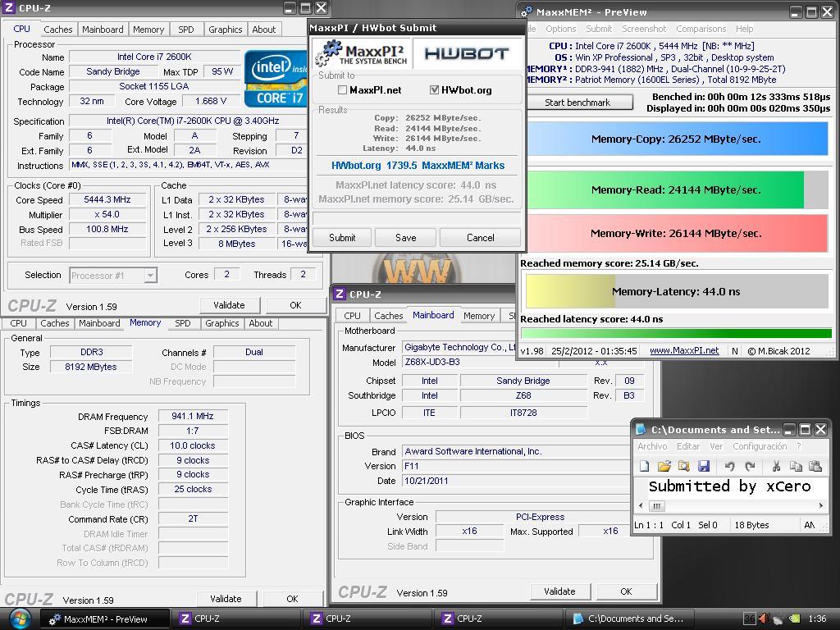The image size is (840, 630).
Task: Click Undo icon in notepad toolbar
Action: coord(729,466)
